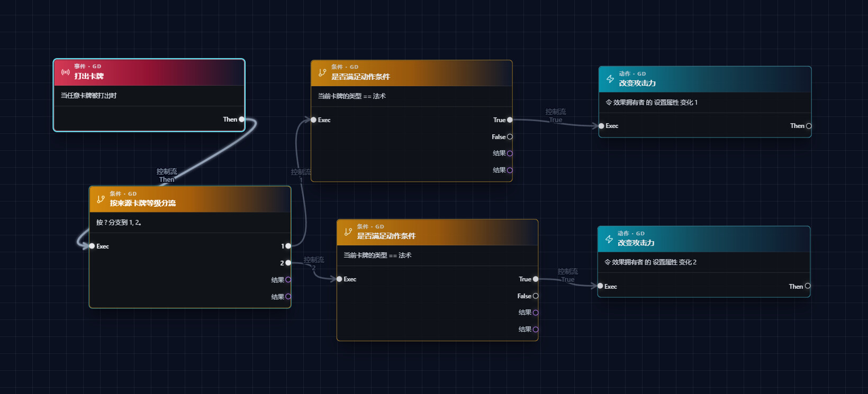Click 动作 · GD tag on node with 变化 2
Image resolution: width=868 pixels, height=394 pixels.
[631, 234]
